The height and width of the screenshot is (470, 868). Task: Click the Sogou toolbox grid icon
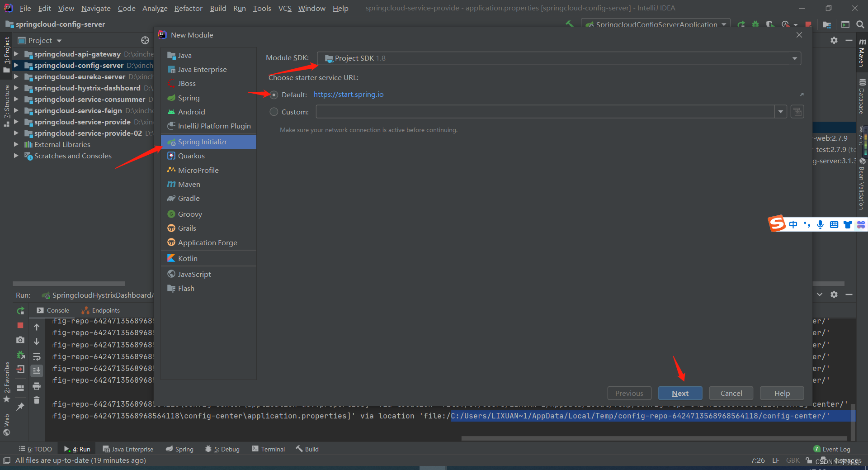coord(861,224)
